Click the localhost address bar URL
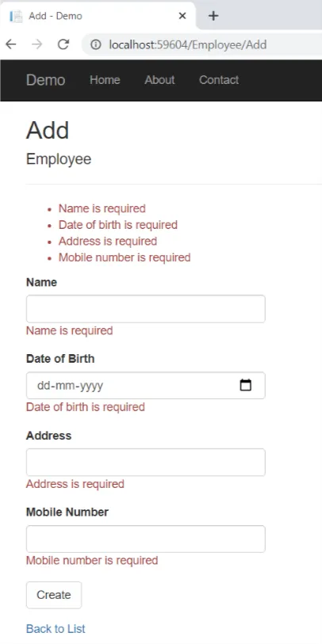This screenshot has width=322, height=644. 187,44
